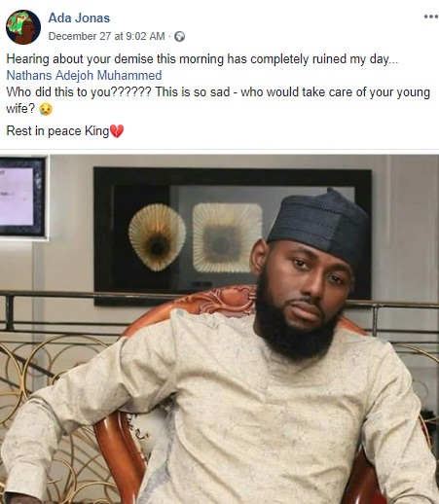Click the broken heart emoji after 'King'

tap(117, 131)
